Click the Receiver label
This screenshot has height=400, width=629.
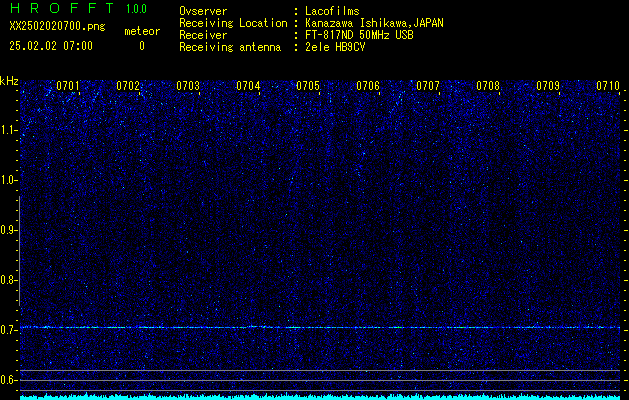pyautogui.click(x=203, y=35)
